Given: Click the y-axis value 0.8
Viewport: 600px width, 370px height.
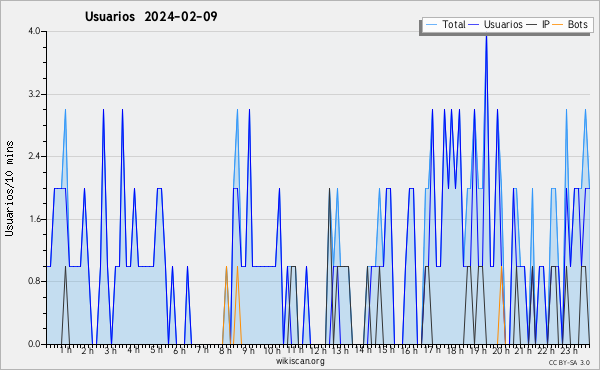Looking at the screenshot, I should coord(34,281).
